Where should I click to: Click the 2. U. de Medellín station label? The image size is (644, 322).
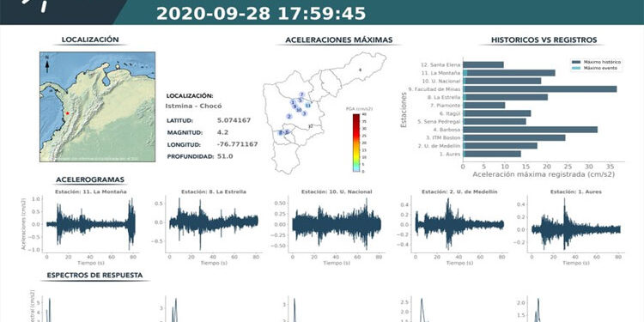pos(439,146)
